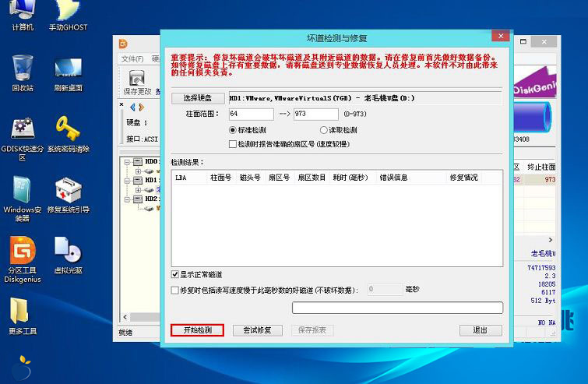Screen dimensions: 588x384
Task: Click 保存更改 toolbar icon in DiskGenius
Action: 137,83
